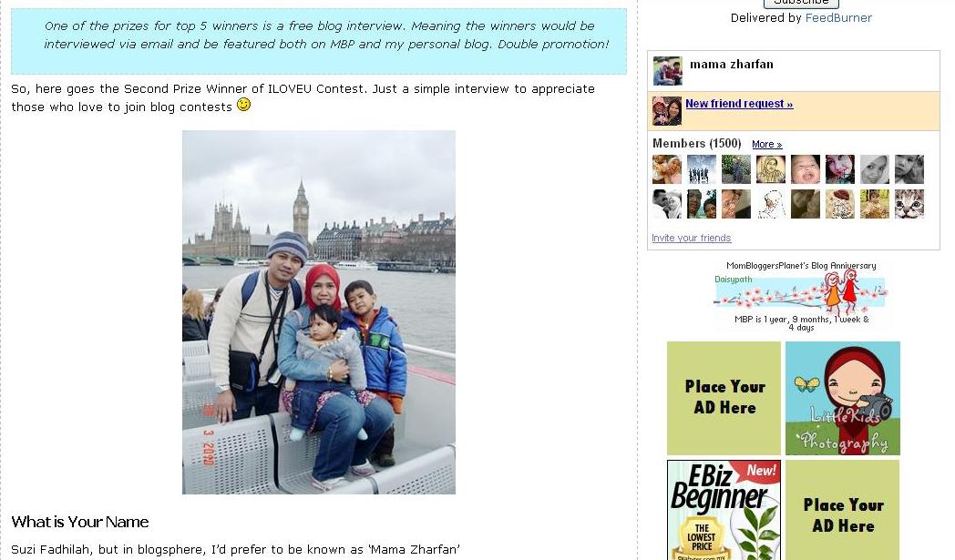955x560 pixels.
Task: Select the crying baby member avatar
Action: (806, 169)
